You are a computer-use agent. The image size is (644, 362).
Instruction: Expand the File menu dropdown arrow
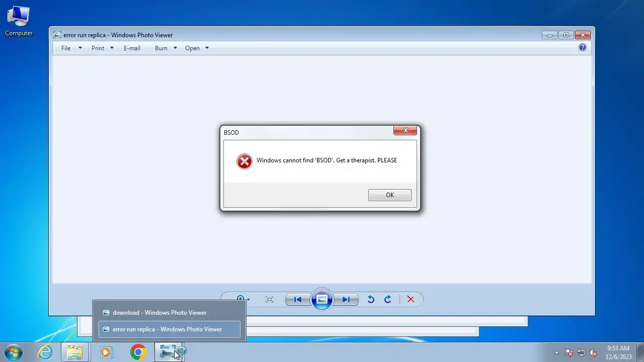click(80, 48)
